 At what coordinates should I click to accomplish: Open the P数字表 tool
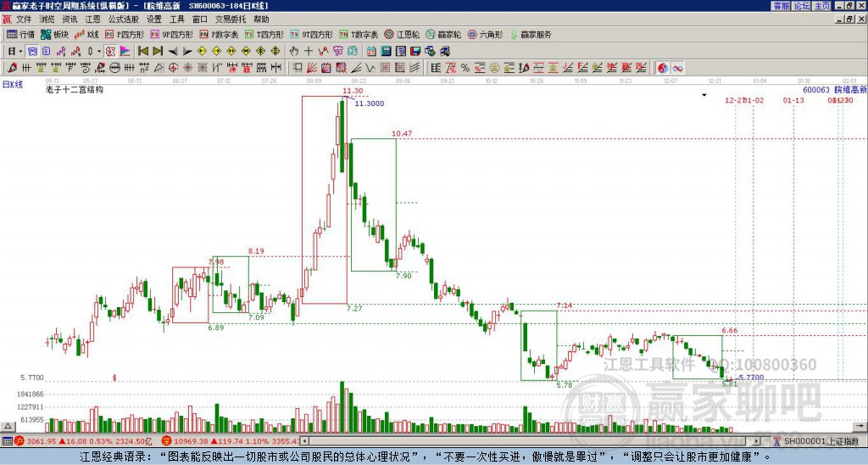point(219,34)
